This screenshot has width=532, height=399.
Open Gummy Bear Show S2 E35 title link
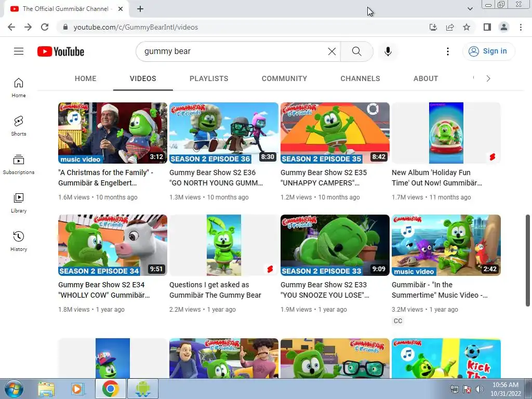coord(324,178)
